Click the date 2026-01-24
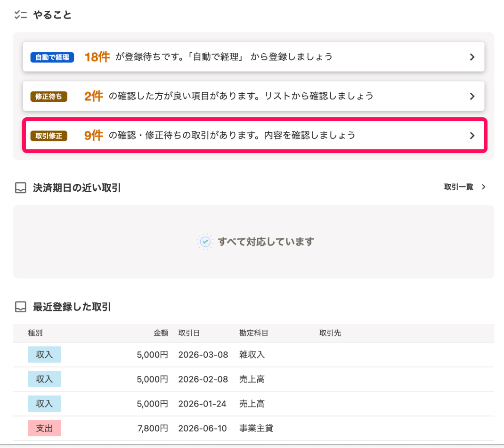 (203, 404)
